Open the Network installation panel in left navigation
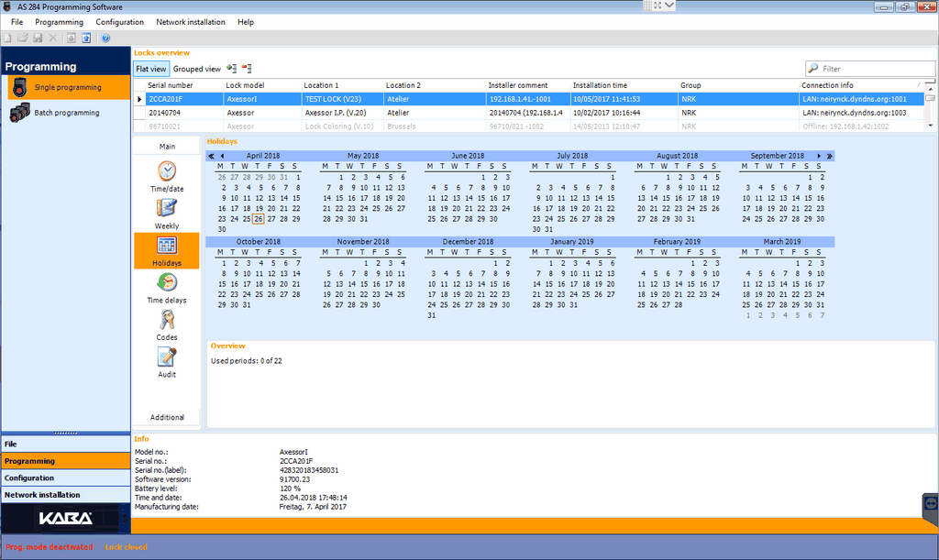The image size is (939, 560). coord(66,495)
